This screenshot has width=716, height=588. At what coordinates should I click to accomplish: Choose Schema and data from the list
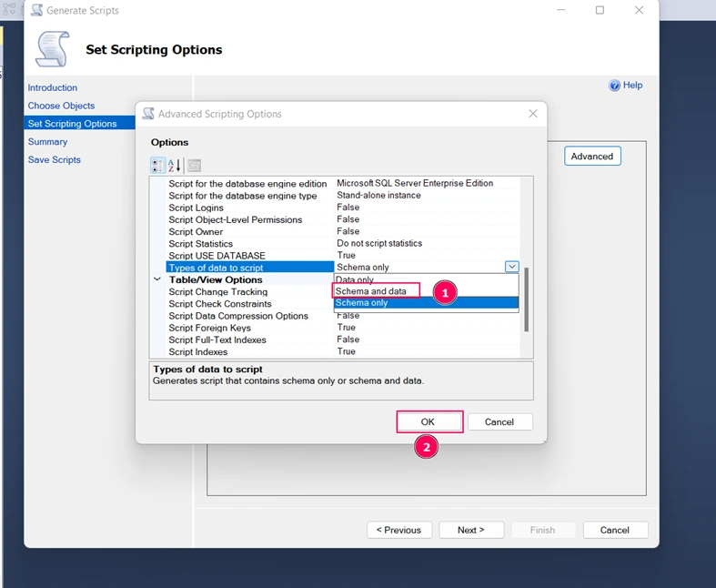371,291
